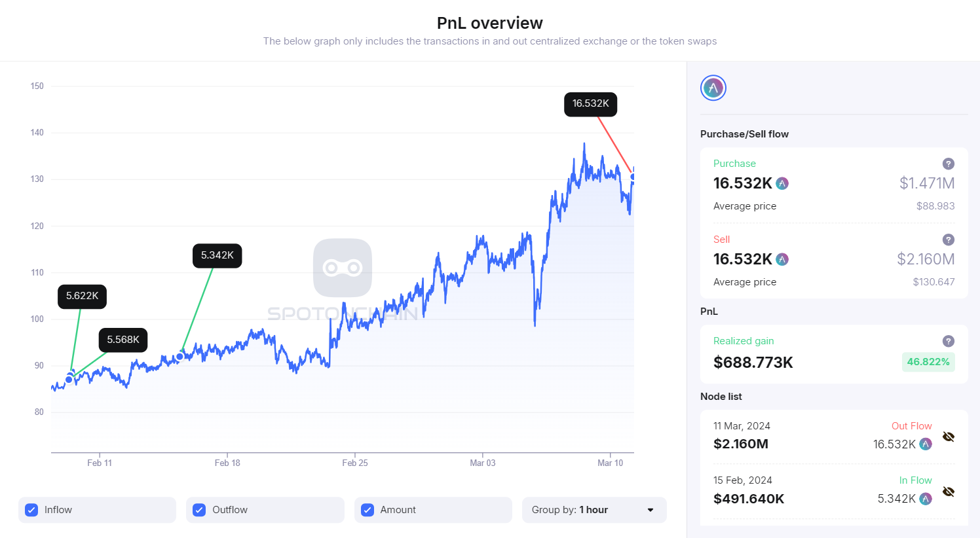Select the 11 Mar, 2024 node entry
Screen dimensions: 980x538
(742, 425)
